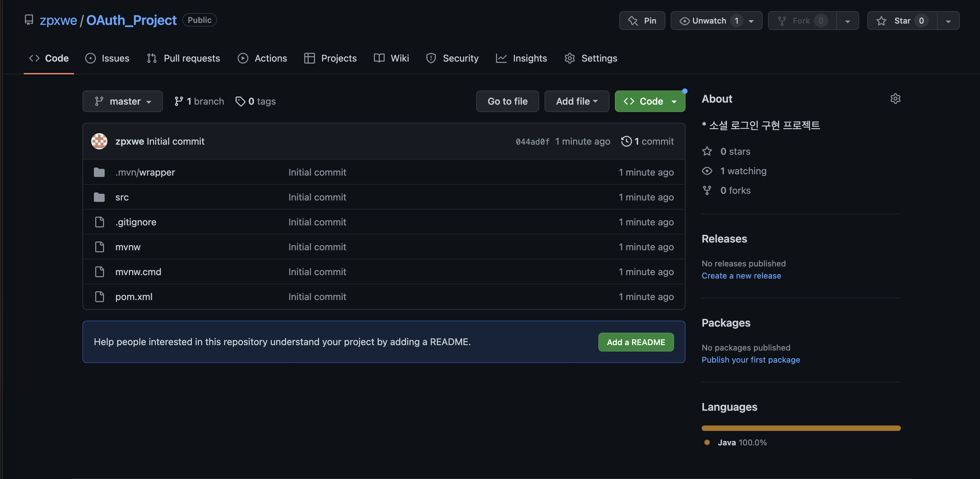This screenshot has height=479, width=980.
Task: Expand the master branch dropdown
Action: [123, 102]
